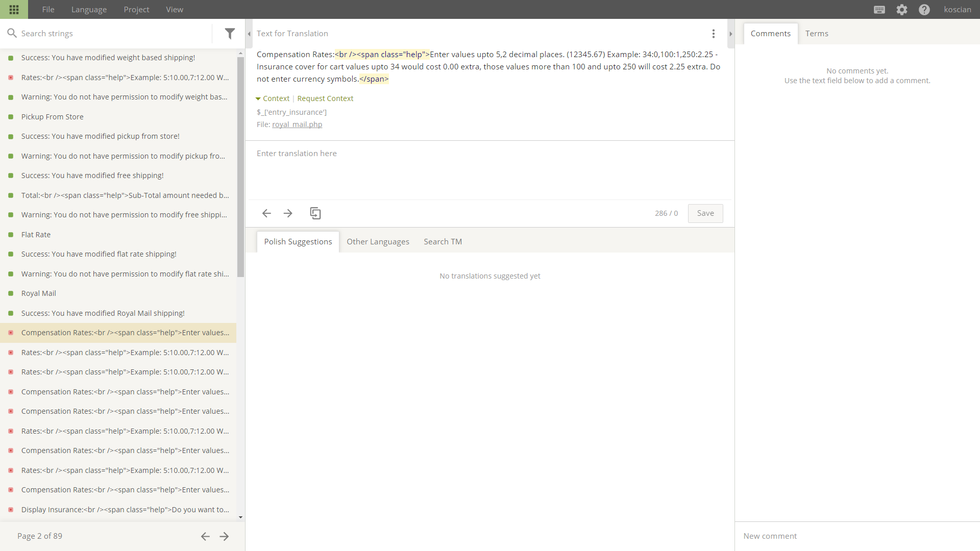
Task: Collapse the Context section toggle
Action: 273,98
